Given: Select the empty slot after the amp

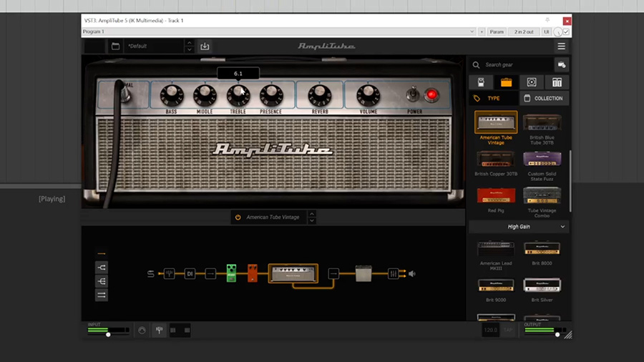Looking at the screenshot, I should [x=333, y=273].
